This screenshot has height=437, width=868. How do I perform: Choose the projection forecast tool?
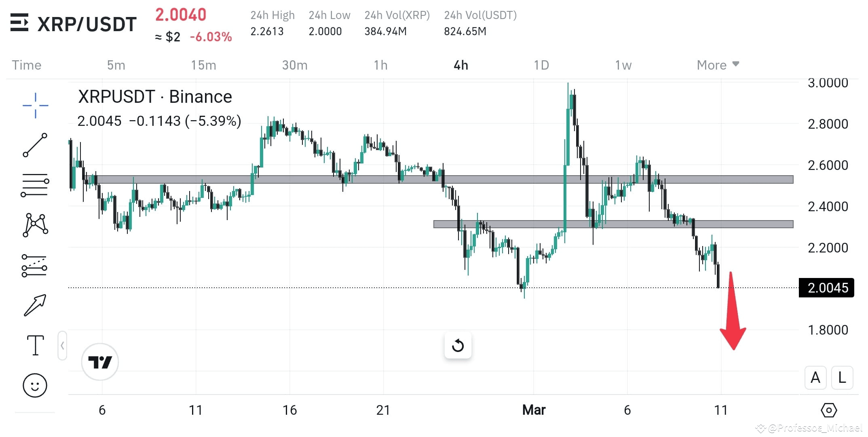35,265
